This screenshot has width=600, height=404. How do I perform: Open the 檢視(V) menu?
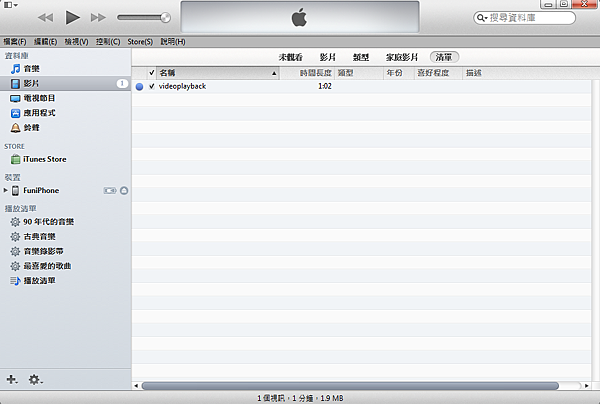[x=76, y=42]
